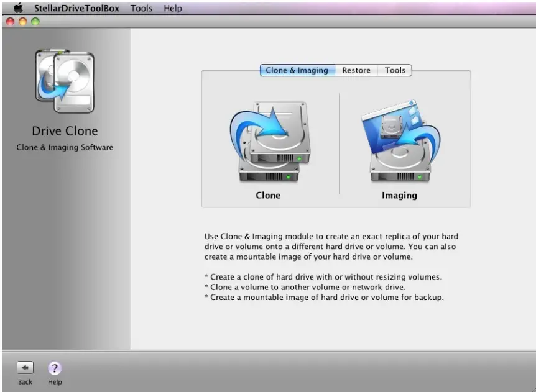Click the Back arrow icon
This screenshot has height=392, width=536.
coord(24,366)
